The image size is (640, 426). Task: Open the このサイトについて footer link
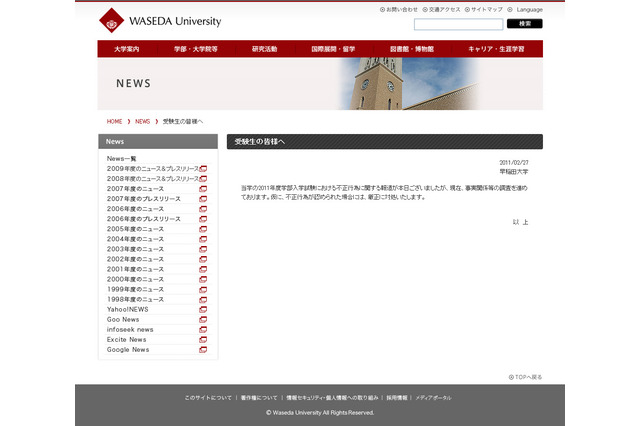(208, 398)
